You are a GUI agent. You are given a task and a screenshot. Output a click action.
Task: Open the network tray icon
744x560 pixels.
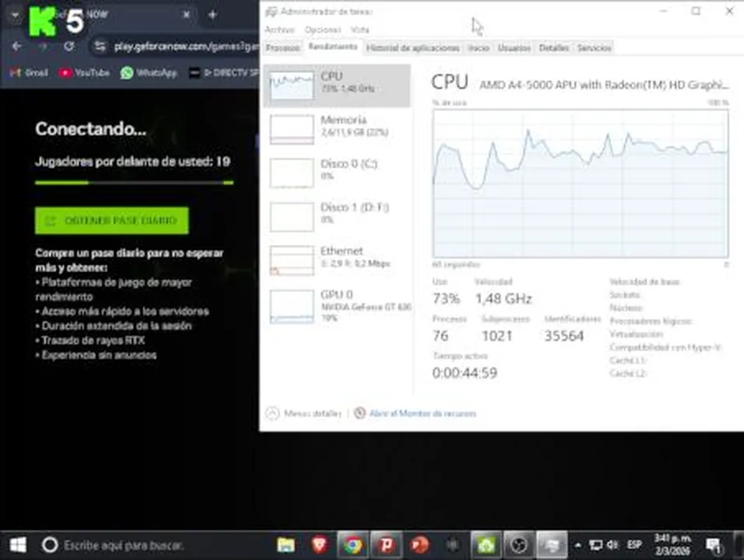click(595, 544)
